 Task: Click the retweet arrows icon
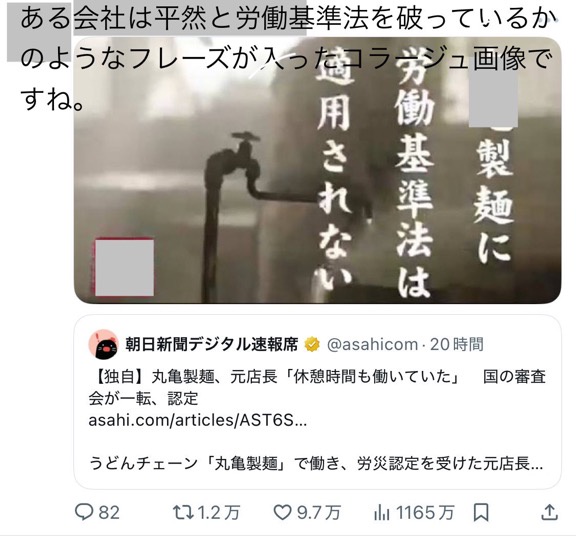[x=183, y=512]
